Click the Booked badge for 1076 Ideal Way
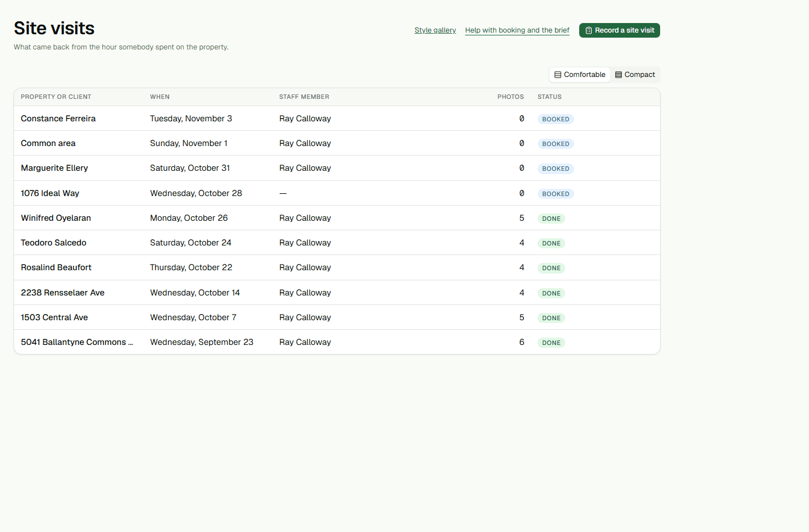809x532 pixels. 556,194
